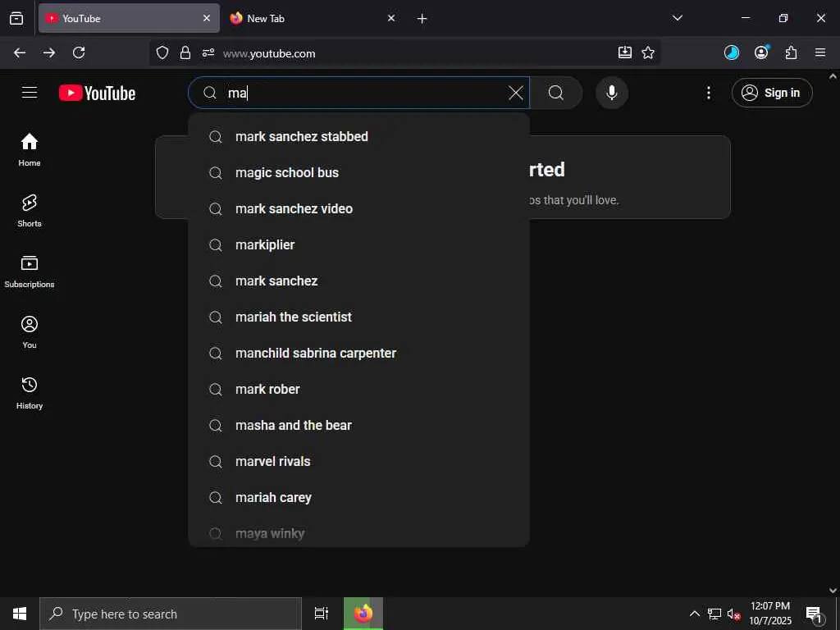
Task: Select suggestion "mark sanchez stabbed"
Action: [x=359, y=137]
